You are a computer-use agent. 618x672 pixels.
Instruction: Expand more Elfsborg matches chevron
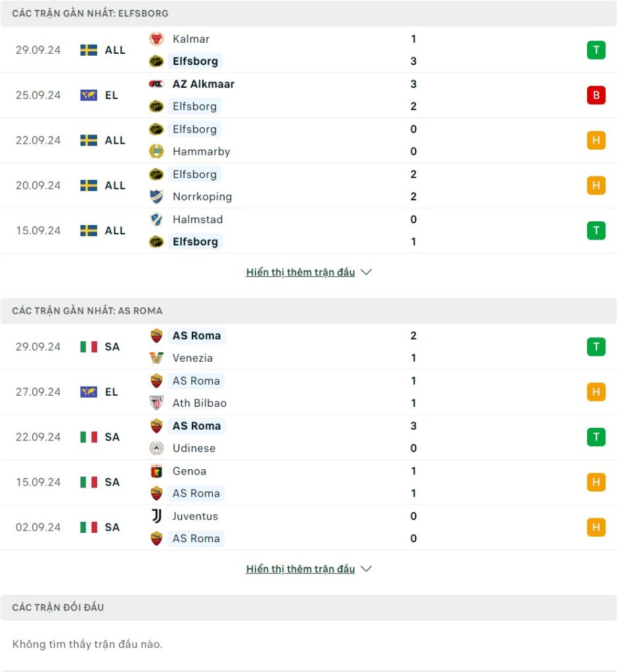pyautogui.click(x=366, y=272)
